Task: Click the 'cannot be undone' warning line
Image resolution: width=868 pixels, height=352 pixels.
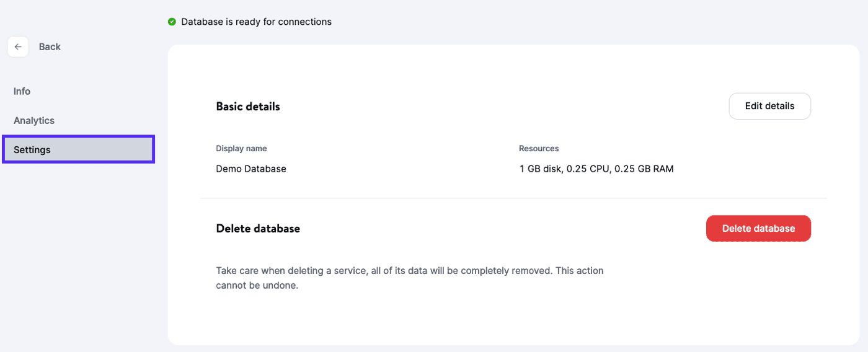Action: [x=257, y=286]
